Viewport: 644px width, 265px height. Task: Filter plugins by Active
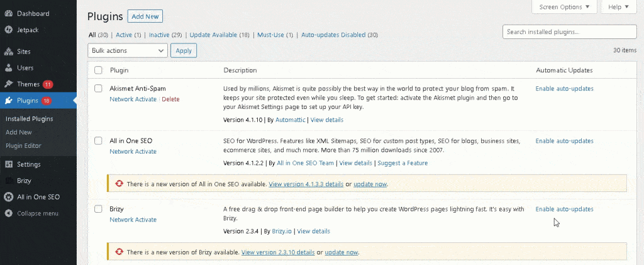(x=124, y=35)
